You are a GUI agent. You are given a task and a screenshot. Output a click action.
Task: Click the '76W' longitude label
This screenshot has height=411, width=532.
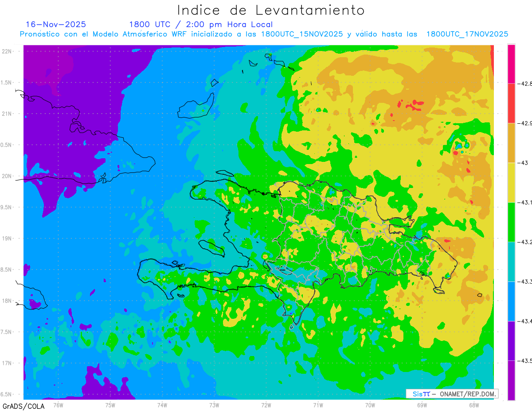tap(58, 405)
